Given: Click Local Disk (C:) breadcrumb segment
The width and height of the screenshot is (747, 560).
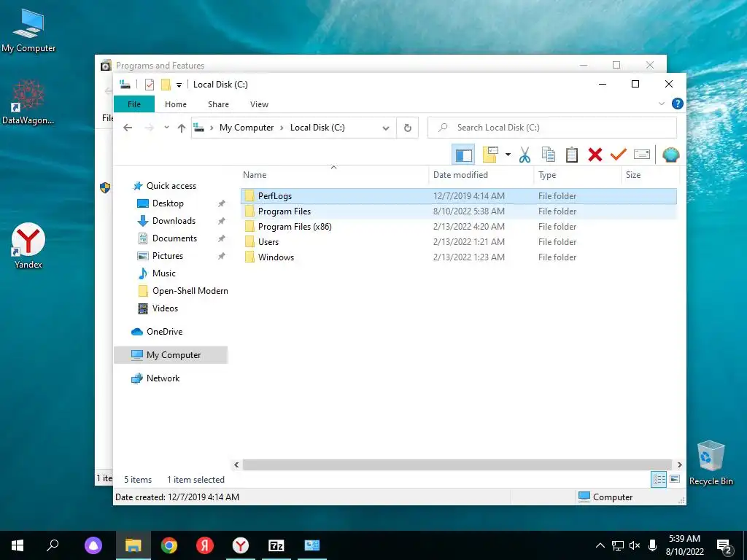Looking at the screenshot, I should (x=317, y=128).
